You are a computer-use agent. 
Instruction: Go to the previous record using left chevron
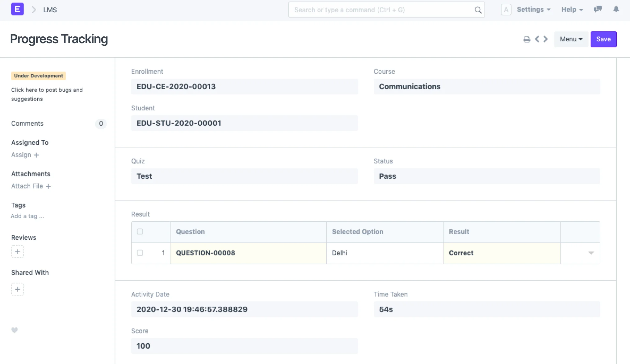537,39
